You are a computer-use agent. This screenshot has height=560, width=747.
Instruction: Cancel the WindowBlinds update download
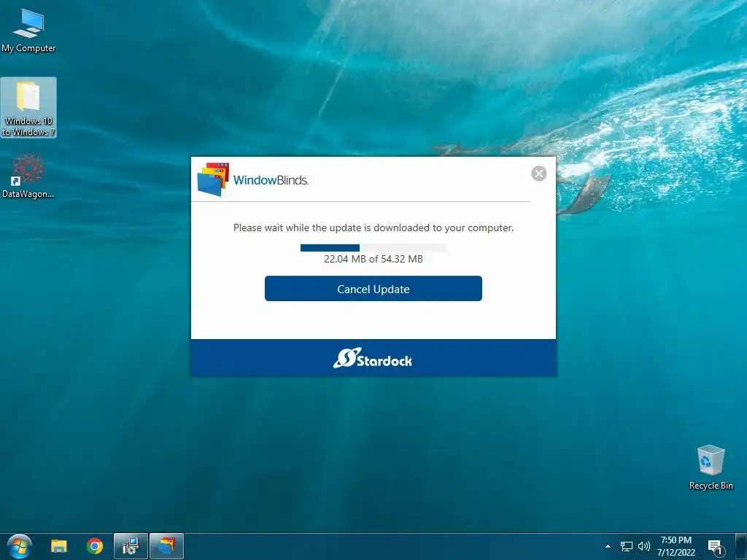[373, 289]
